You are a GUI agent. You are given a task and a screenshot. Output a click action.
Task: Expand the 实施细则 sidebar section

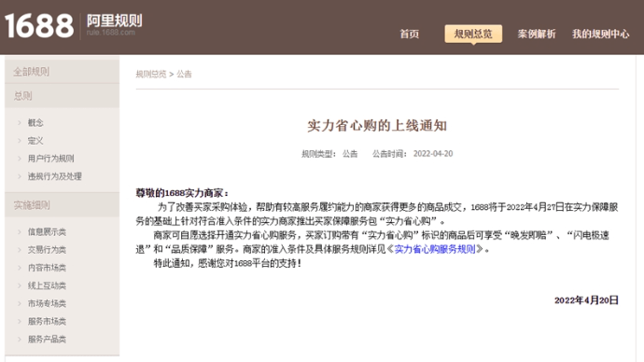[62, 205]
